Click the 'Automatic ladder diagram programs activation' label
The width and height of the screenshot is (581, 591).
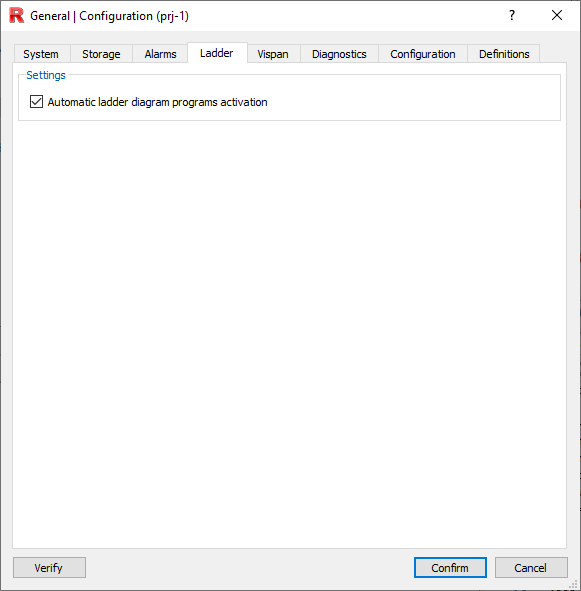(x=157, y=102)
